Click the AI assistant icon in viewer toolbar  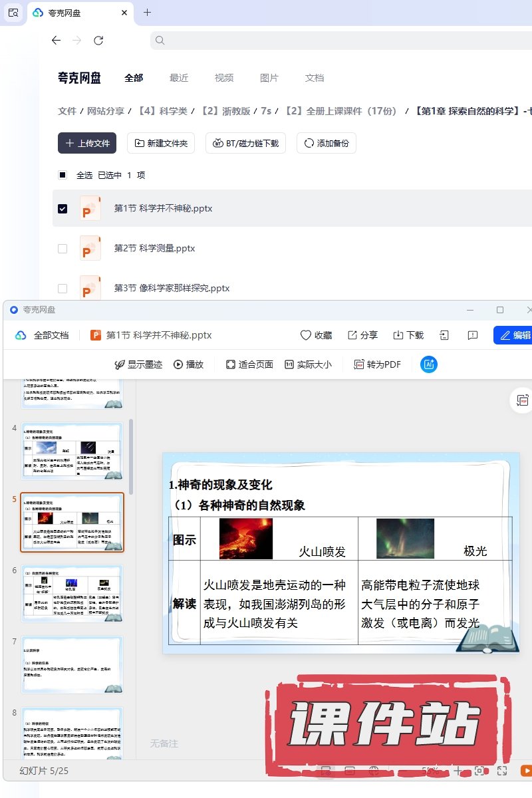tap(429, 364)
